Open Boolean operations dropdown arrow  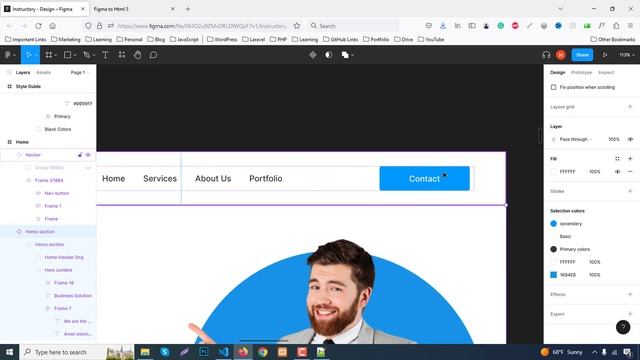pos(352,55)
